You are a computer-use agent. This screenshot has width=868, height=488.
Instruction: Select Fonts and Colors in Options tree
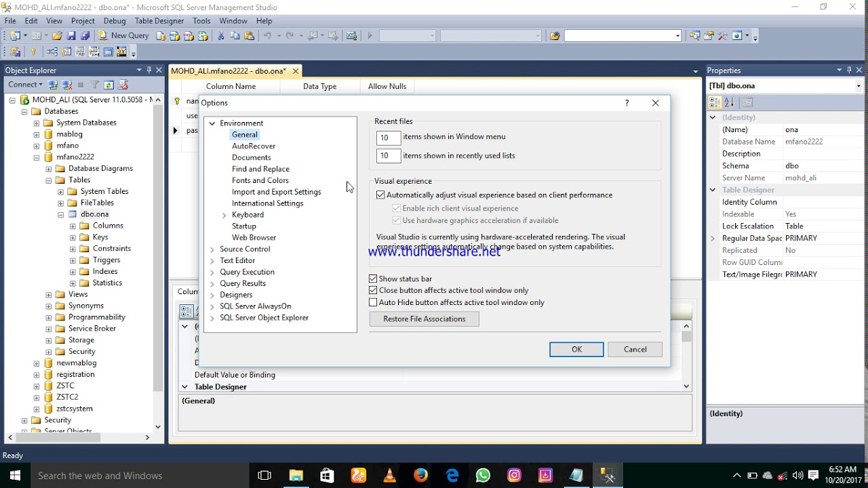coord(260,180)
